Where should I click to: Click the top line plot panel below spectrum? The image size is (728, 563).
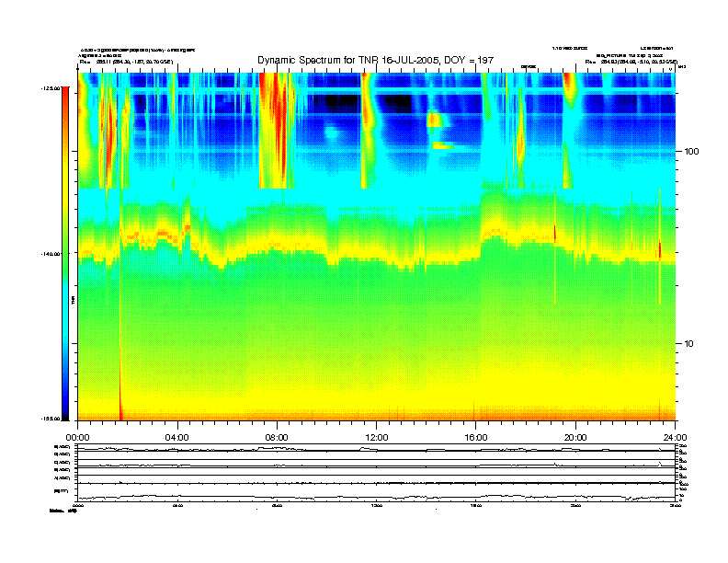(x=376, y=448)
